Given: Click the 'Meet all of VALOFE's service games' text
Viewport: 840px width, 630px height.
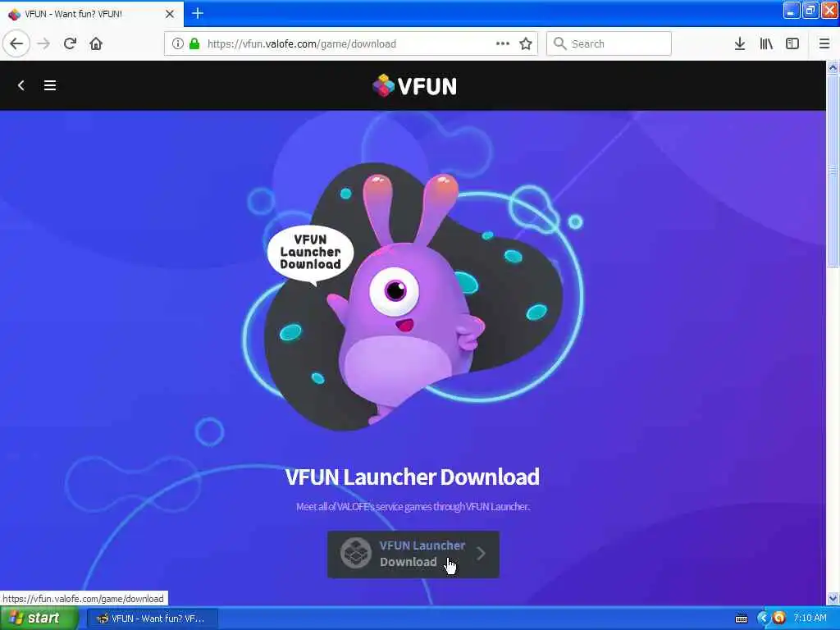Looking at the screenshot, I should pyautogui.click(x=413, y=506).
